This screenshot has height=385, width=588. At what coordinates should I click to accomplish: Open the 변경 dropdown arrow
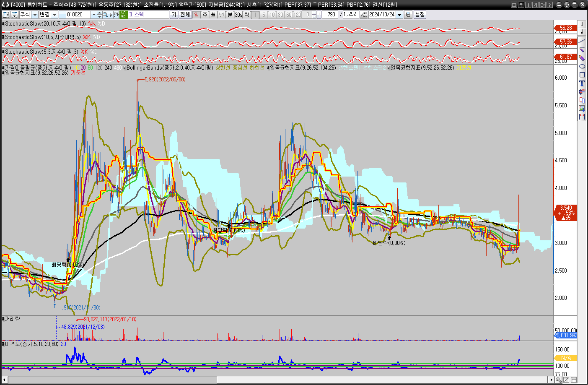54,15
